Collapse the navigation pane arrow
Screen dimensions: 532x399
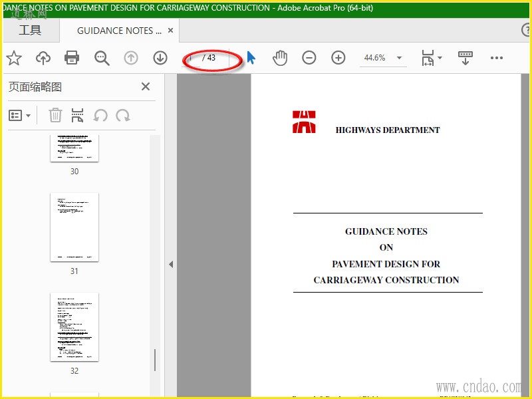click(171, 264)
